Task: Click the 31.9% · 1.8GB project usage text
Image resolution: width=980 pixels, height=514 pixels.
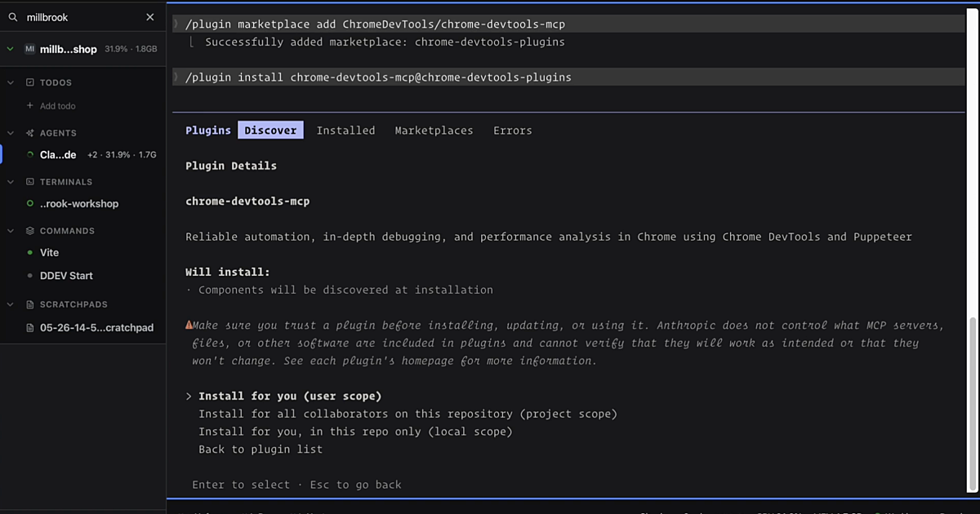Action: pos(131,49)
